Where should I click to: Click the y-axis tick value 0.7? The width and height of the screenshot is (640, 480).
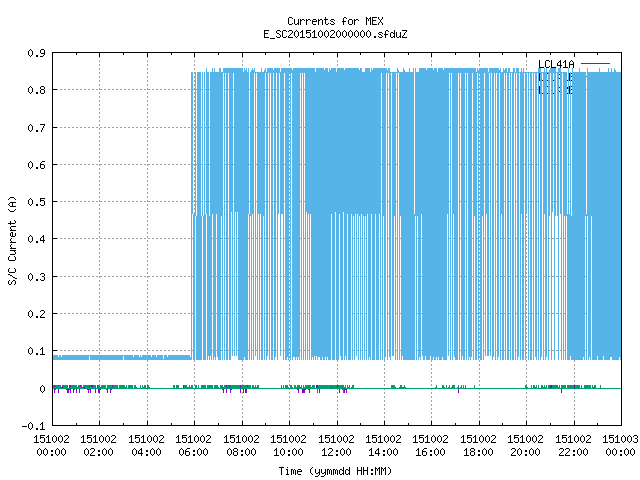point(36,128)
